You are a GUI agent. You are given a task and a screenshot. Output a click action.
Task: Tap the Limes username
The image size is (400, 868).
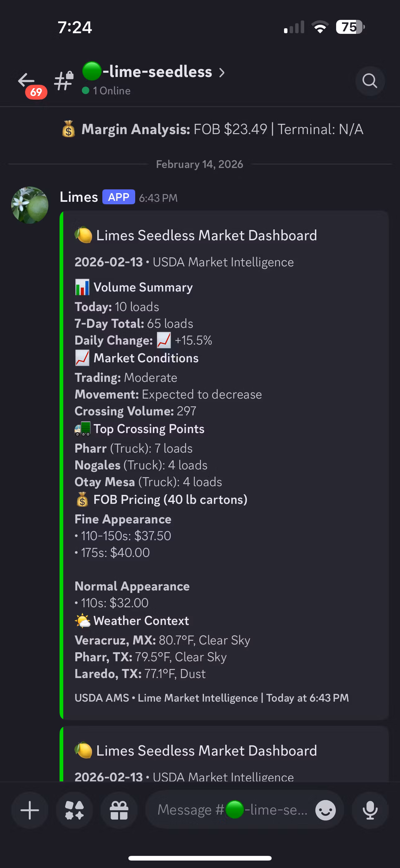tap(79, 197)
